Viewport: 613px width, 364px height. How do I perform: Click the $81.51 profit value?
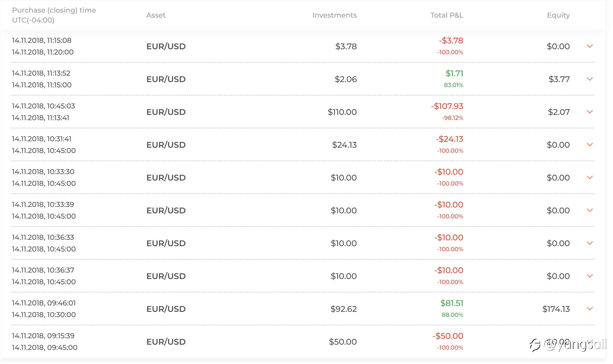tap(452, 303)
